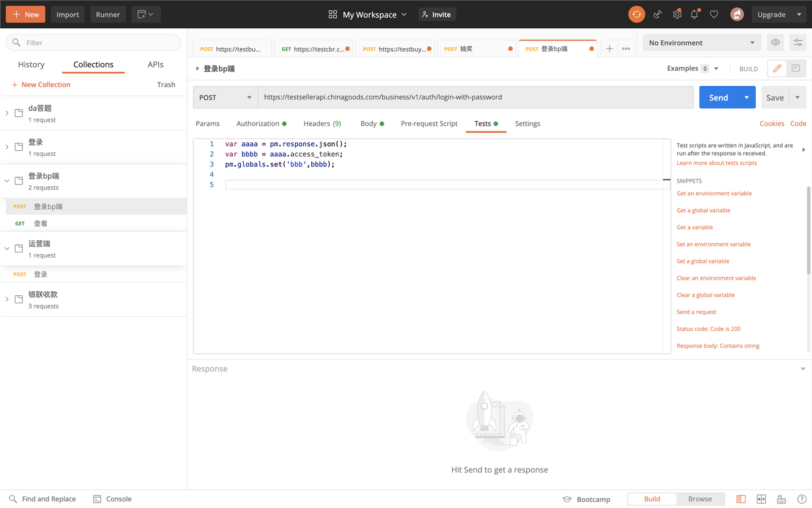Open the Authorization tab
Image resolution: width=812 pixels, height=508 pixels.
(x=261, y=124)
